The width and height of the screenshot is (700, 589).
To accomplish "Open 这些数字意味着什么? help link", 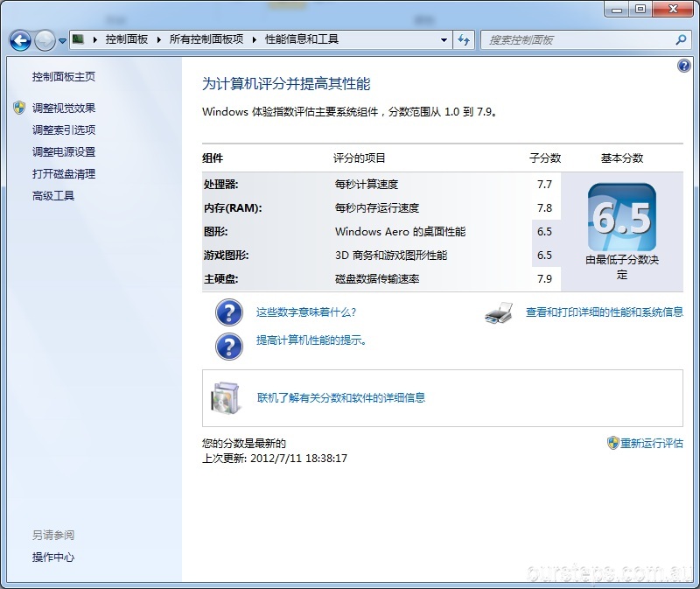I will pos(306,312).
